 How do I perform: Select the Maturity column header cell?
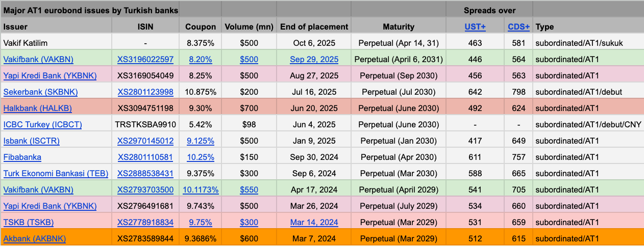click(x=399, y=27)
